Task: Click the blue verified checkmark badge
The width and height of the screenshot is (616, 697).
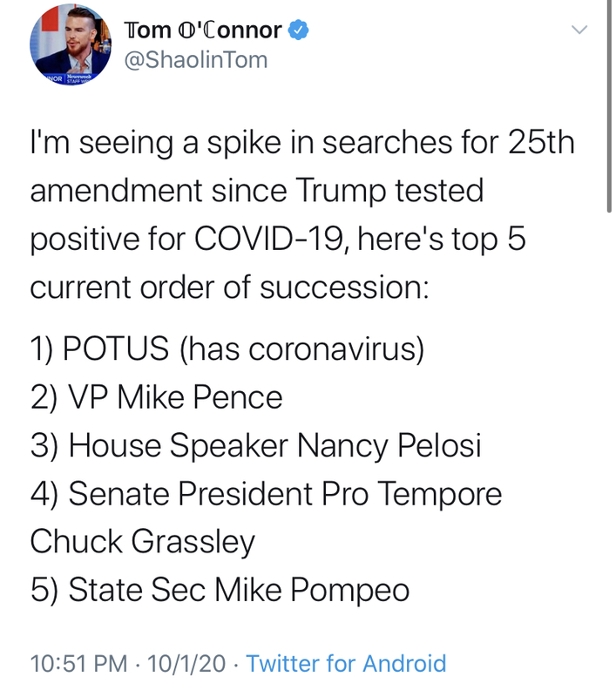Action: point(299,30)
